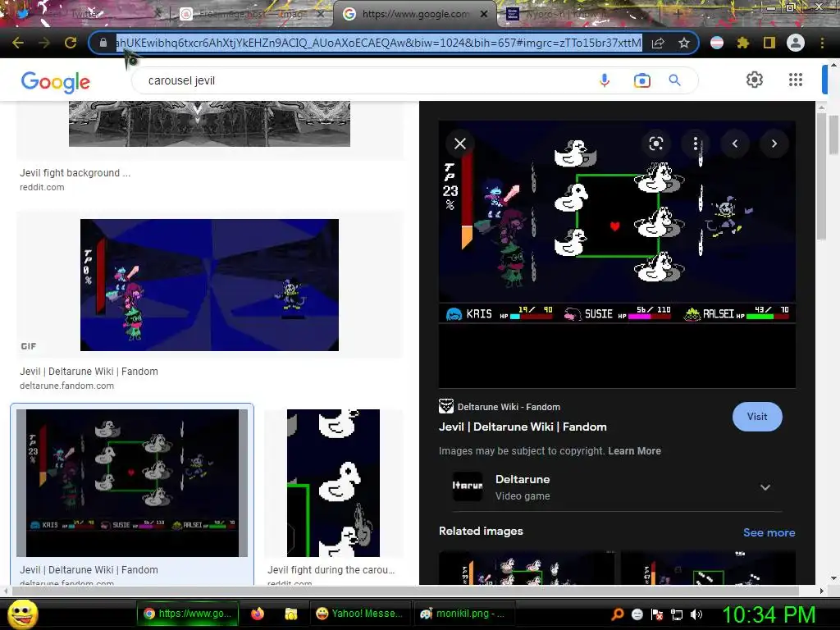Open Google quick settings gear

[755, 80]
